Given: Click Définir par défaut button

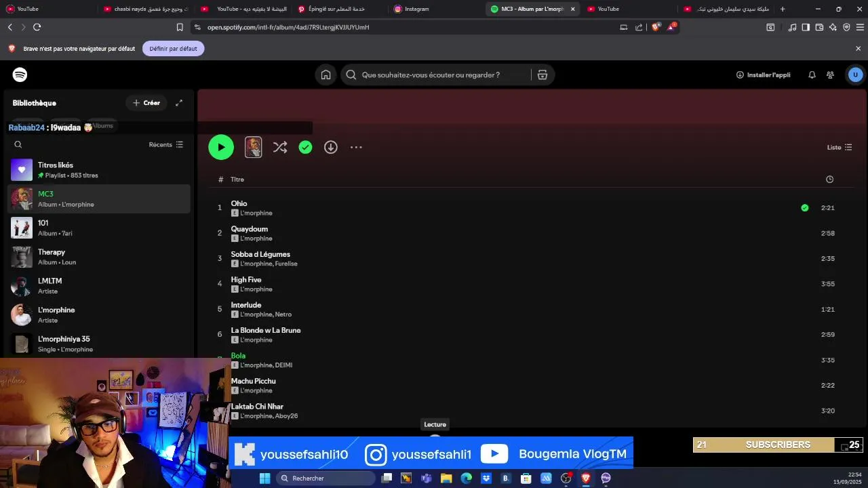Looking at the screenshot, I should click(x=174, y=49).
